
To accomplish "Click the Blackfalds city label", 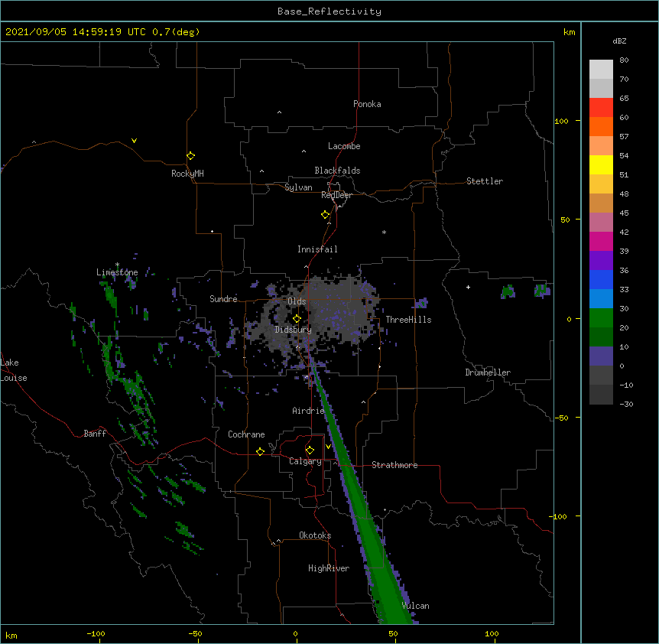I will tap(337, 171).
